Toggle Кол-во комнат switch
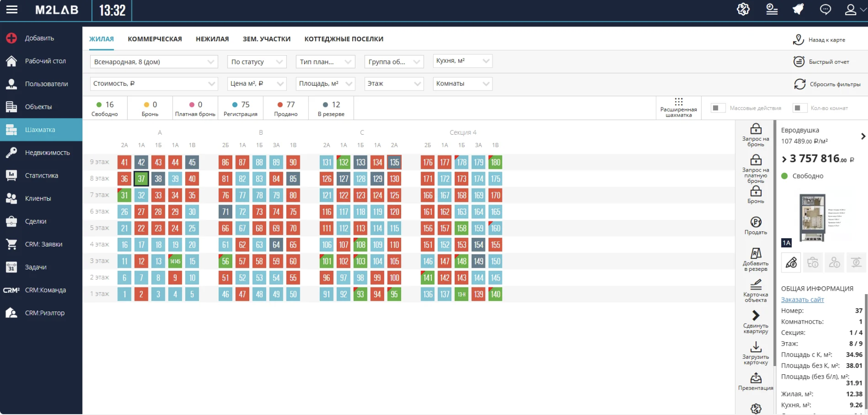 (x=798, y=108)
